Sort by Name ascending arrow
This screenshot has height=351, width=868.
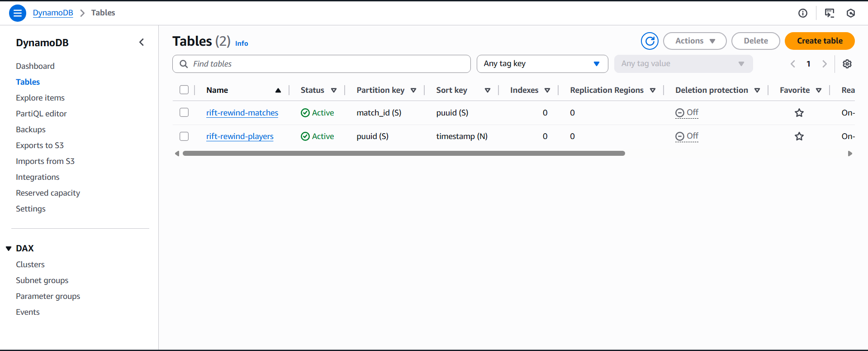(x=278, y=91)
